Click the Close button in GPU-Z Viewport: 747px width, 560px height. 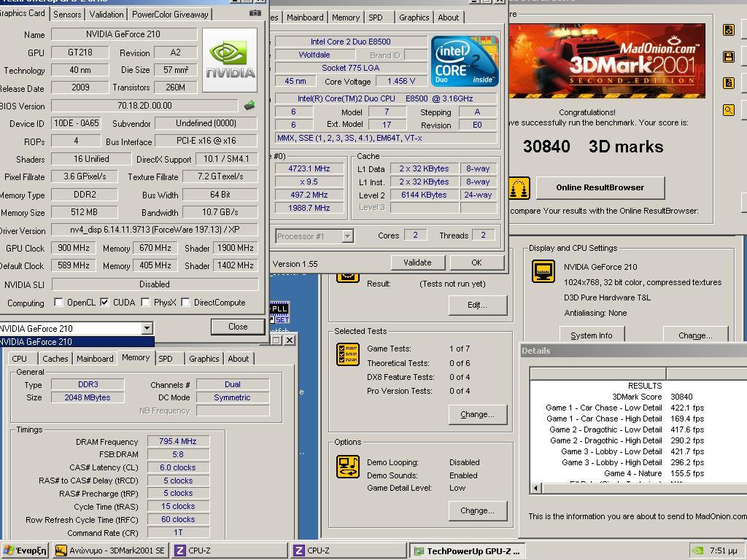coord(238,327)
